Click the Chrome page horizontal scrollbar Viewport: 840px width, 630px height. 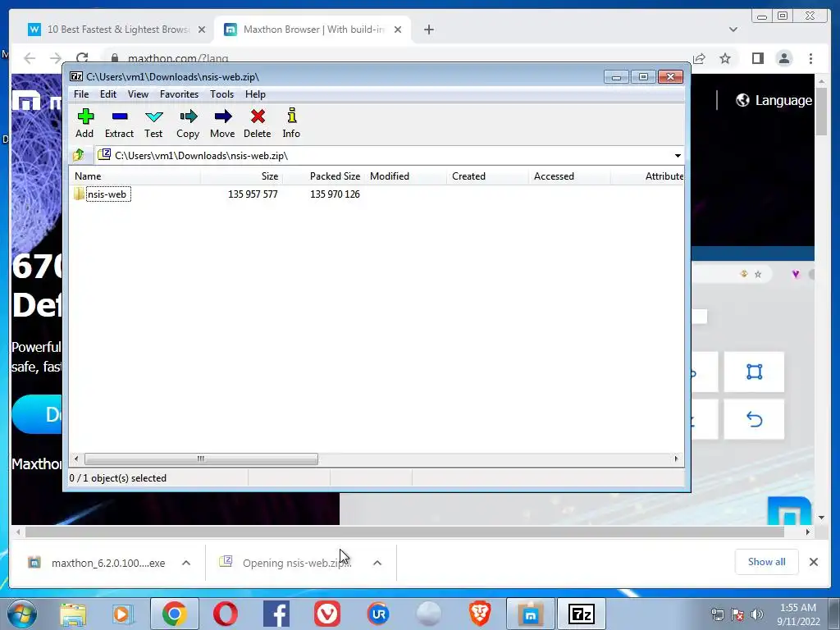tap(404, 532)
